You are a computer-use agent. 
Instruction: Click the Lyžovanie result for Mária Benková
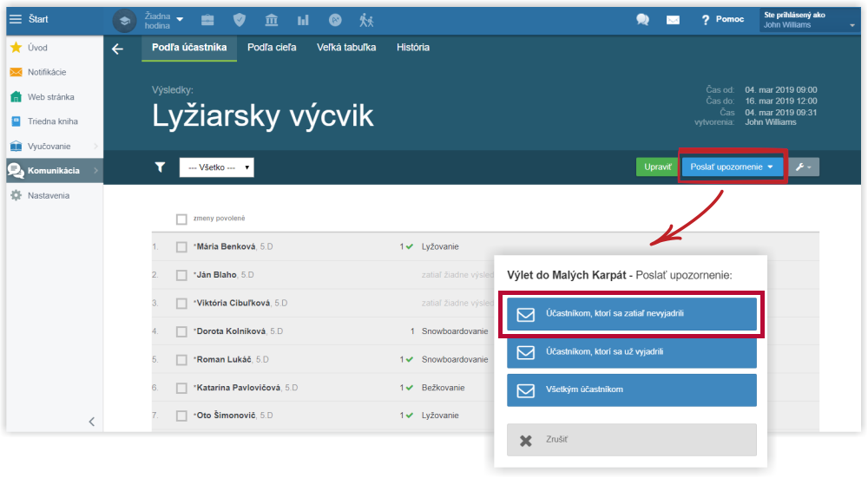pos(440,246)
